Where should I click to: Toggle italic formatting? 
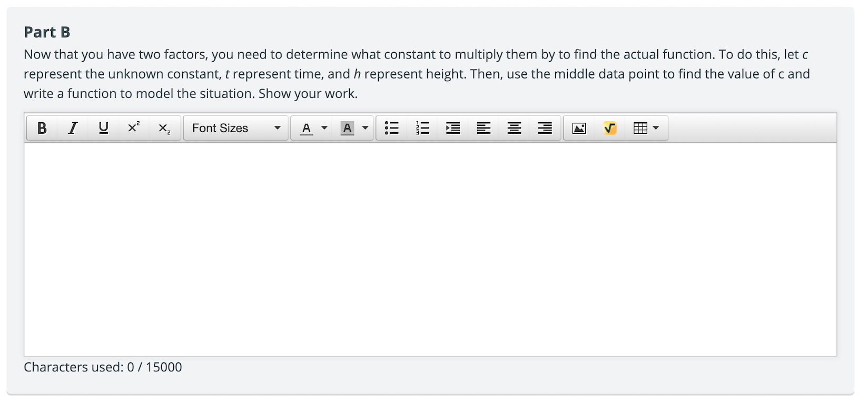(73, 128)
